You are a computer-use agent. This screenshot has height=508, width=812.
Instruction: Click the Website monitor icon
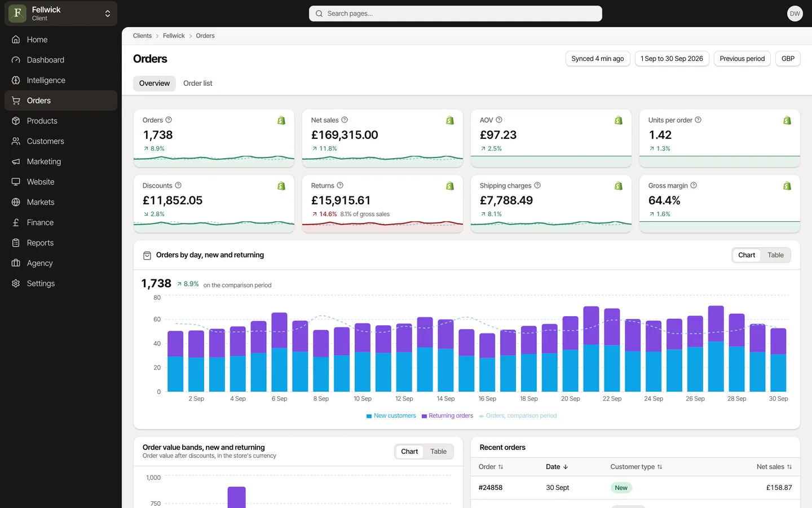coord(16,182)
